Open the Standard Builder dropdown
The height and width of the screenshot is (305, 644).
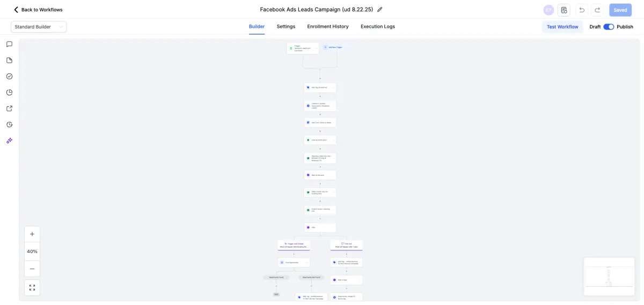[39, 27]
